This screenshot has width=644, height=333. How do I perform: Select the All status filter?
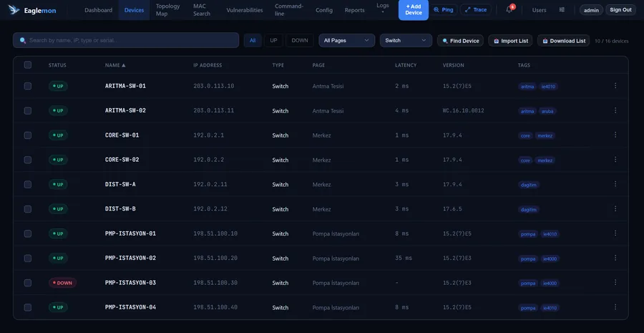tap(253, 40)
